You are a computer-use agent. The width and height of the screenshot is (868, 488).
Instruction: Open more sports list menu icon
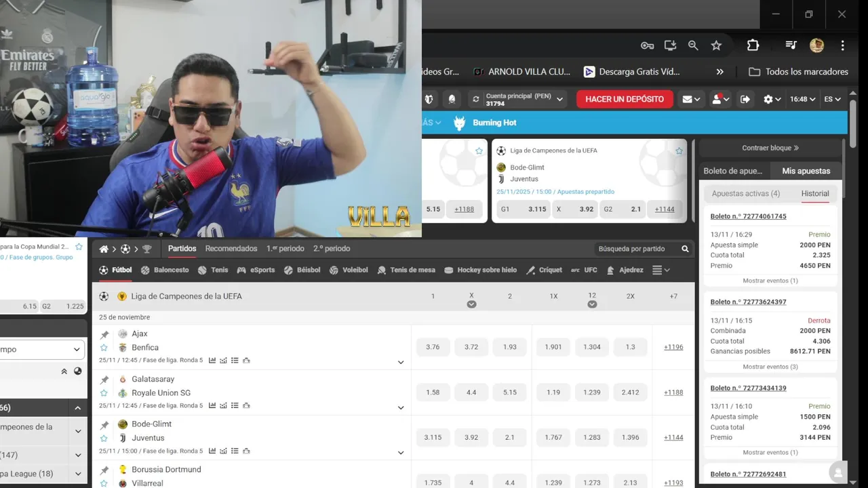661,270
